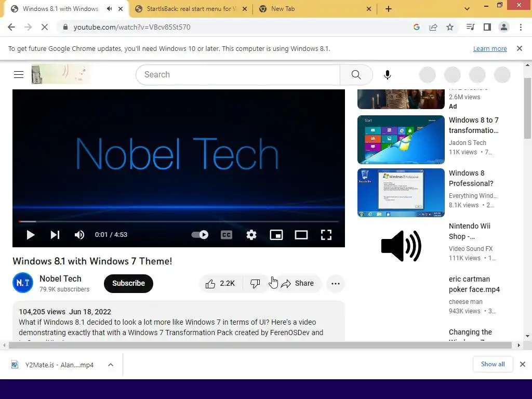Image resolution: width=532 pixels, height=399 pixels.
Task: Open the share this page icon
Action: click(x=433, y=27)
